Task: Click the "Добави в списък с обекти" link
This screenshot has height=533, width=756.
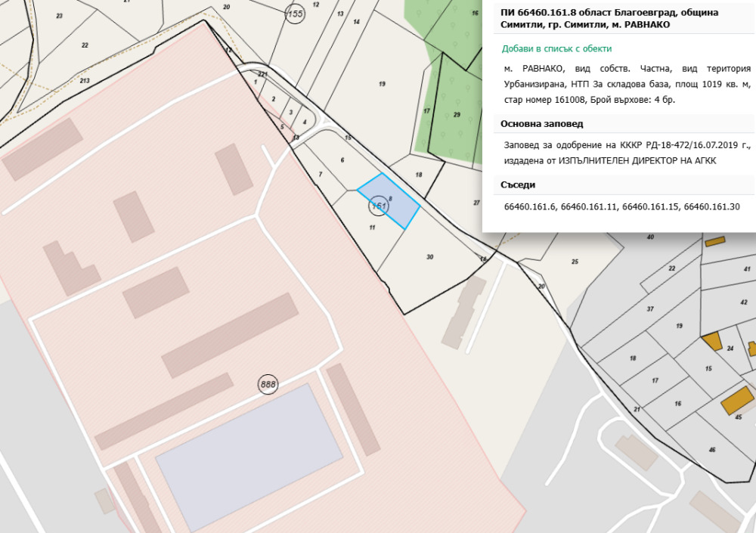Action: [x=556, y=48]
